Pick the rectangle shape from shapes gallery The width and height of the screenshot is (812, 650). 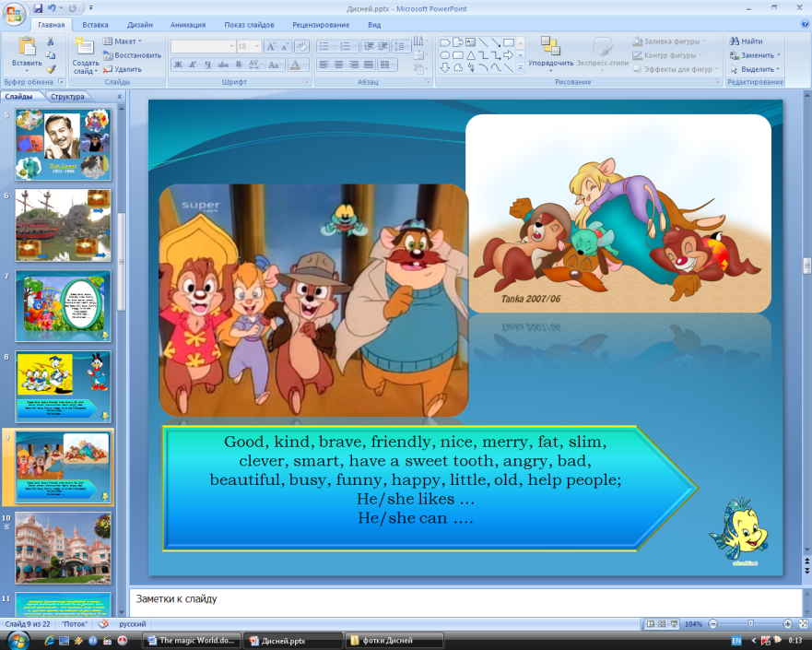coord(509,42)
